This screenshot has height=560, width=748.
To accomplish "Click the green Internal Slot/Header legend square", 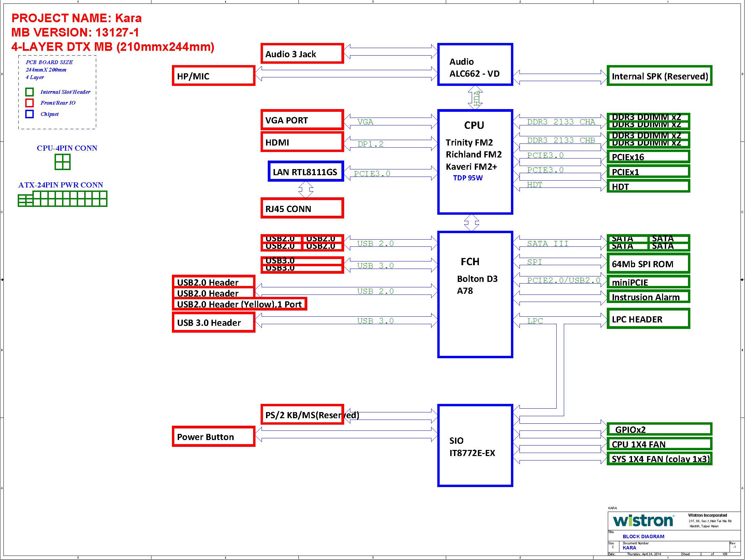I will [x=30, y=92].
